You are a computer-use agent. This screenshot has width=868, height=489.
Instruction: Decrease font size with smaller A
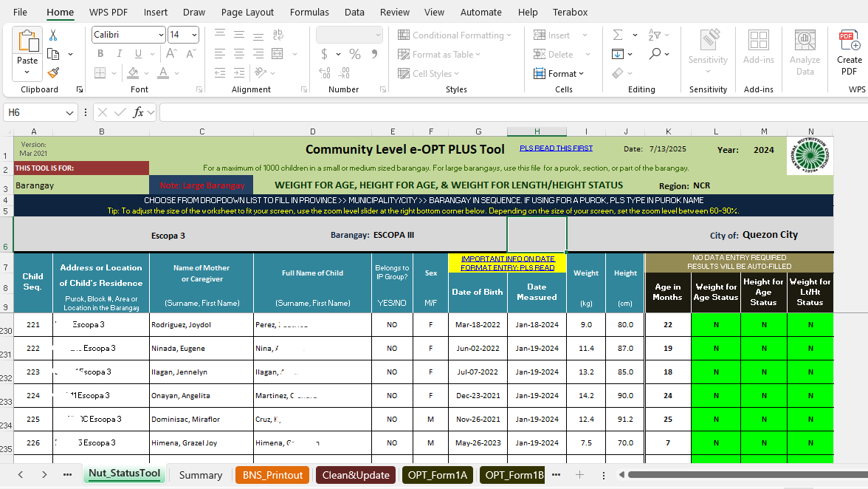190,54
